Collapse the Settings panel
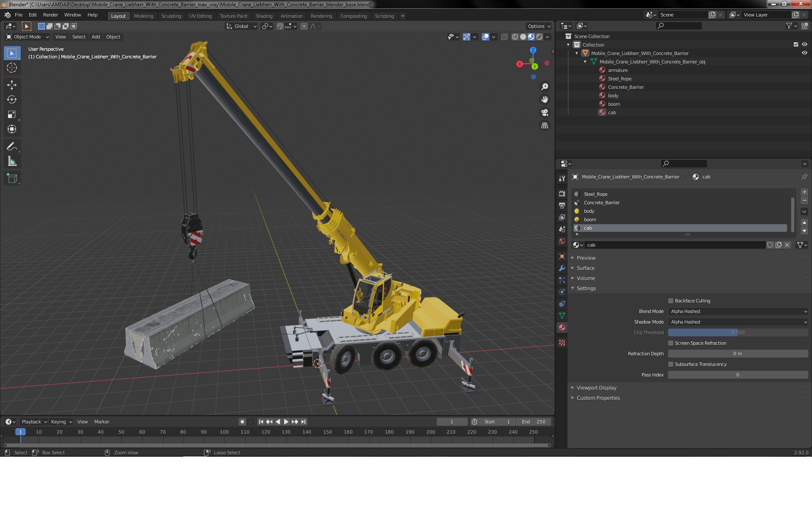The height and width of the screenshot is (522, 812). click(586, 288)
